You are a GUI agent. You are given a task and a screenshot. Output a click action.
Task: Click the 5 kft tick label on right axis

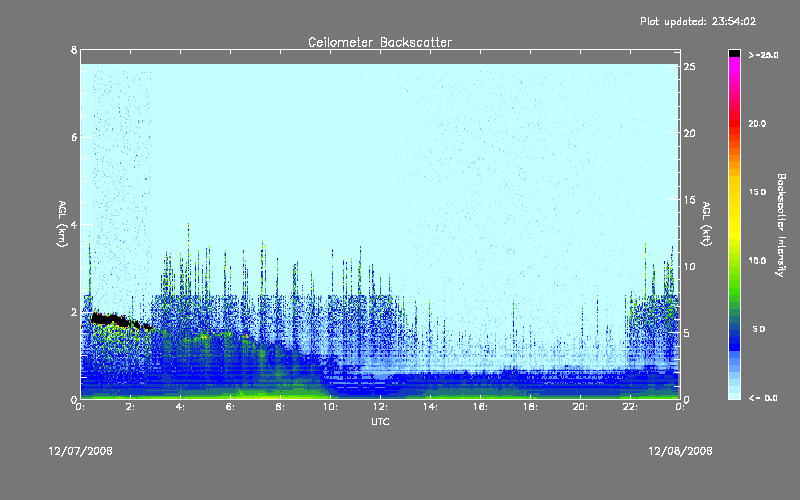pos(687,333)
